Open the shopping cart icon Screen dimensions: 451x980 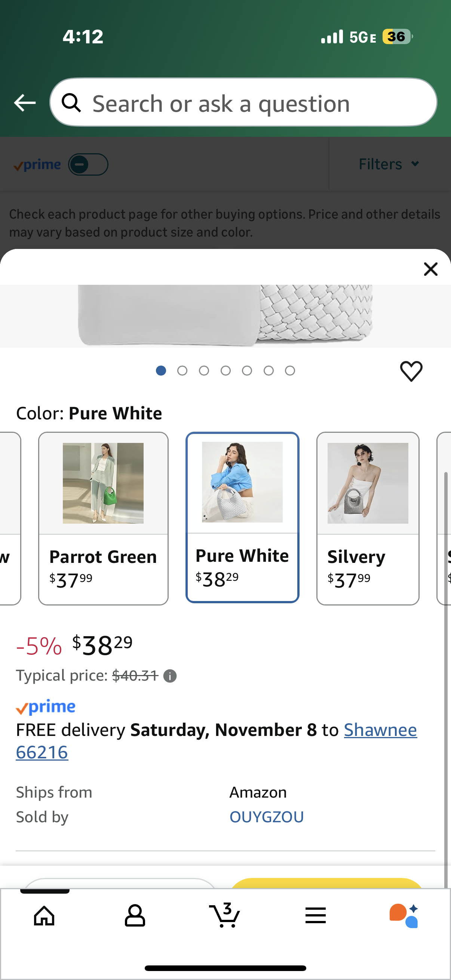coord(225,915)
